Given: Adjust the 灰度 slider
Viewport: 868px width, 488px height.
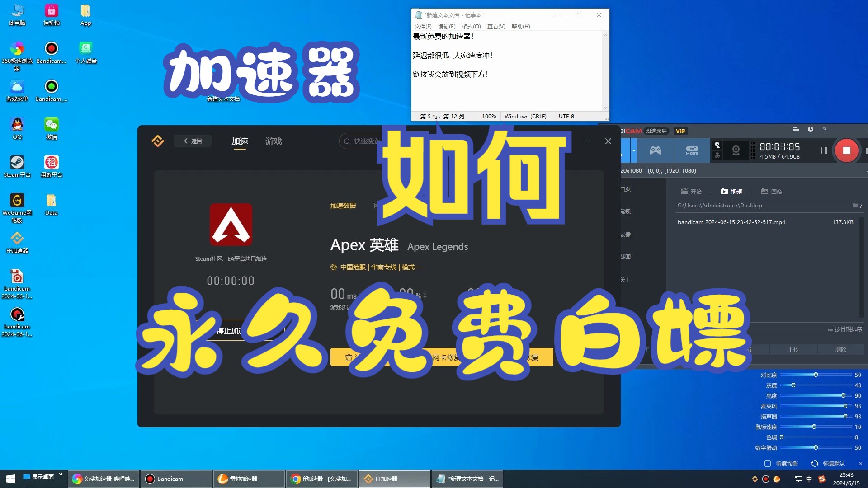Looking at the screenshot, I should [816, 385].
